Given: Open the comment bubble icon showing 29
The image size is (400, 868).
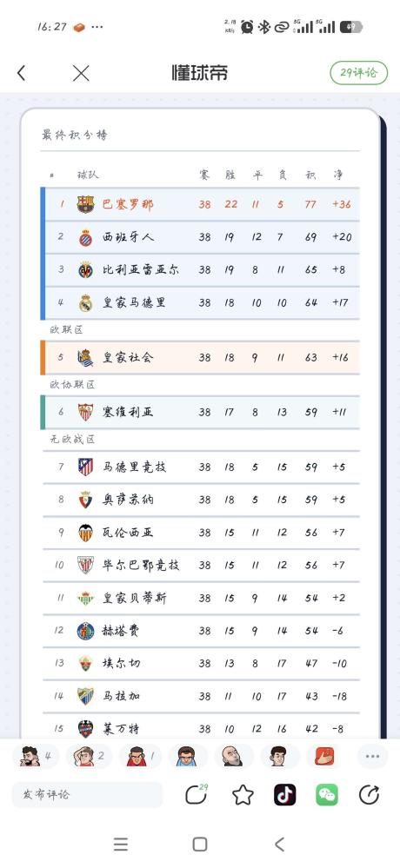Looking at the screenshot, I should click(x=196, y=795).
